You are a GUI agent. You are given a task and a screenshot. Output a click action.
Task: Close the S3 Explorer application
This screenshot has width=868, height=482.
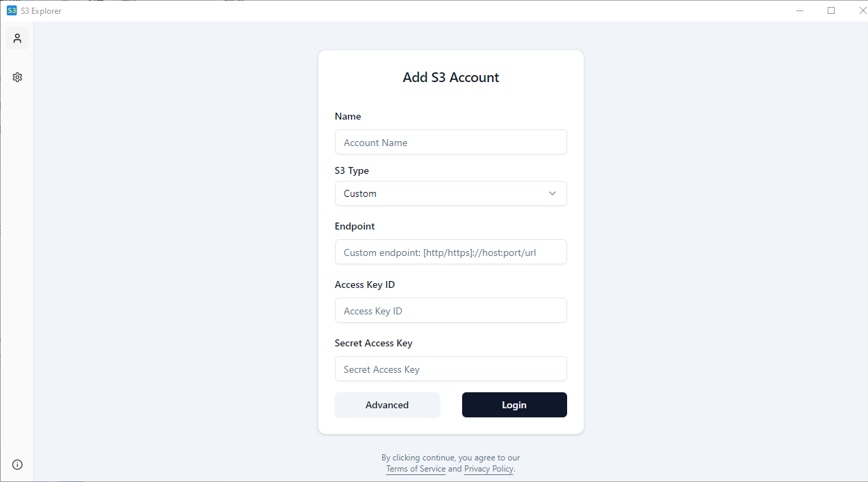click(862, 10)
